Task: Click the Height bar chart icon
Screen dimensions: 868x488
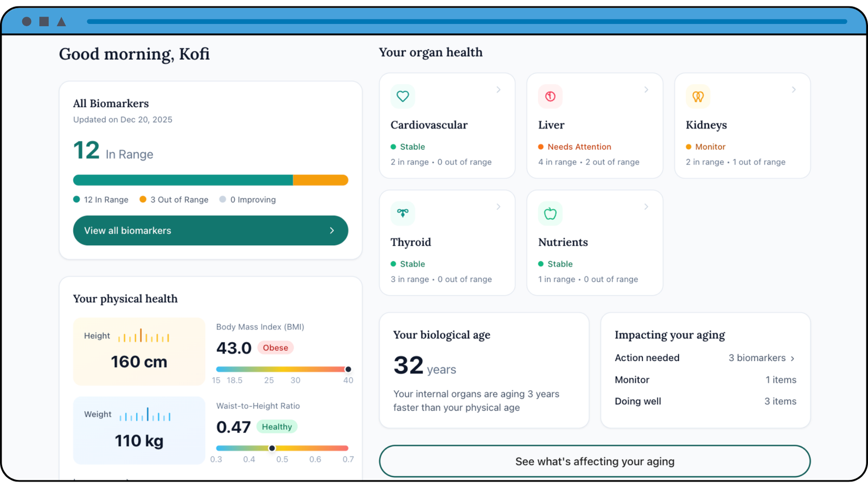Action: tap(143, 336)
